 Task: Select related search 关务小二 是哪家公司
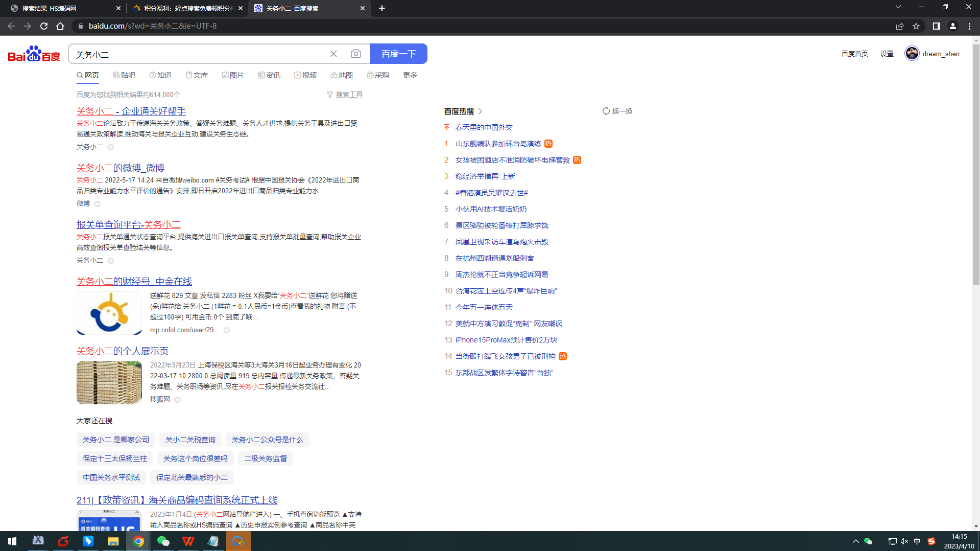[116, 440]
